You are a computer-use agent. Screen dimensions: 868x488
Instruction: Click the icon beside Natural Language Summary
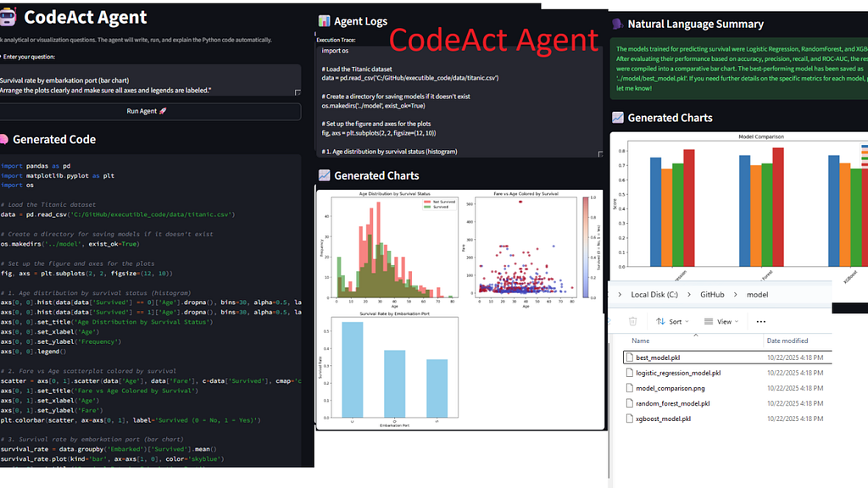[617, 24]
